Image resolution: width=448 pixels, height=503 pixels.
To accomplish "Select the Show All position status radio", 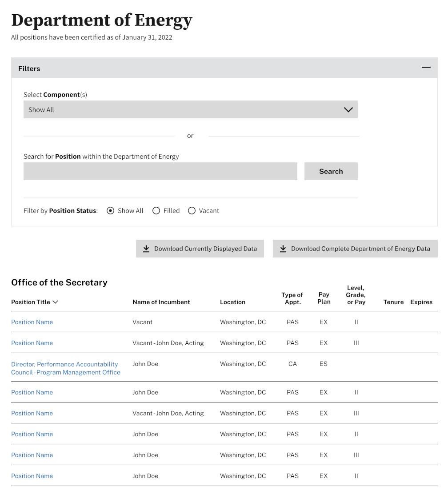I will tap(110, 211).
